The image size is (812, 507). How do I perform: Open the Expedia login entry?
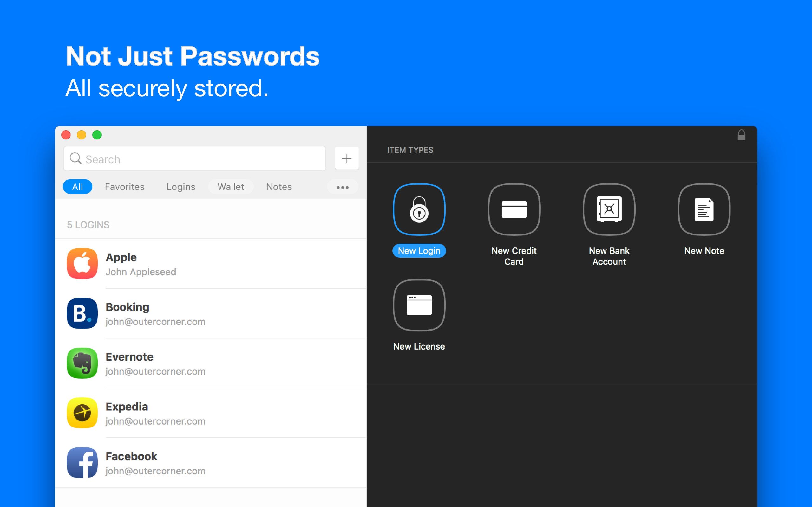(211, 413)
